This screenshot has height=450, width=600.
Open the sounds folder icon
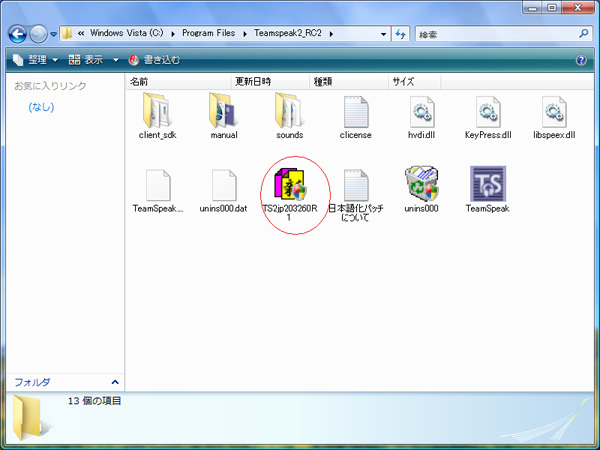[290, 111]
